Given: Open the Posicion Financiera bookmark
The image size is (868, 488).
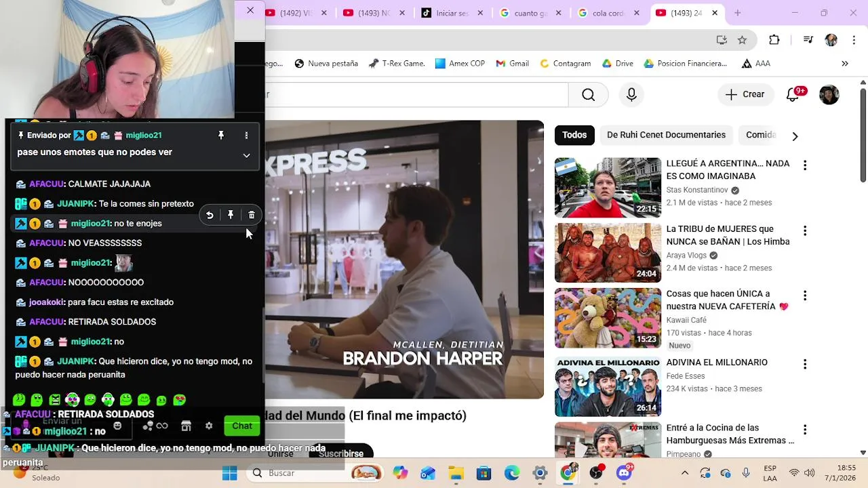Looking at the screenshot, I should [x=685, y=64].
